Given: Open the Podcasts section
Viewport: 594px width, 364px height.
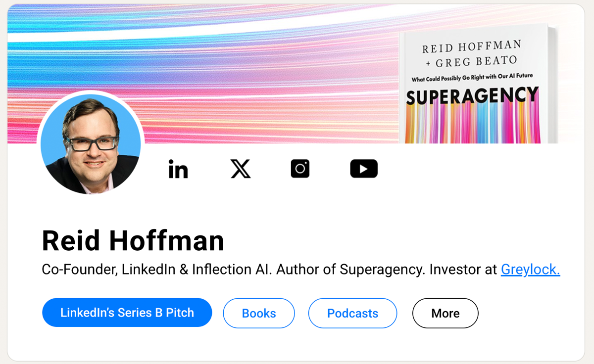Looking at the screenshot, I should (352, 313).
